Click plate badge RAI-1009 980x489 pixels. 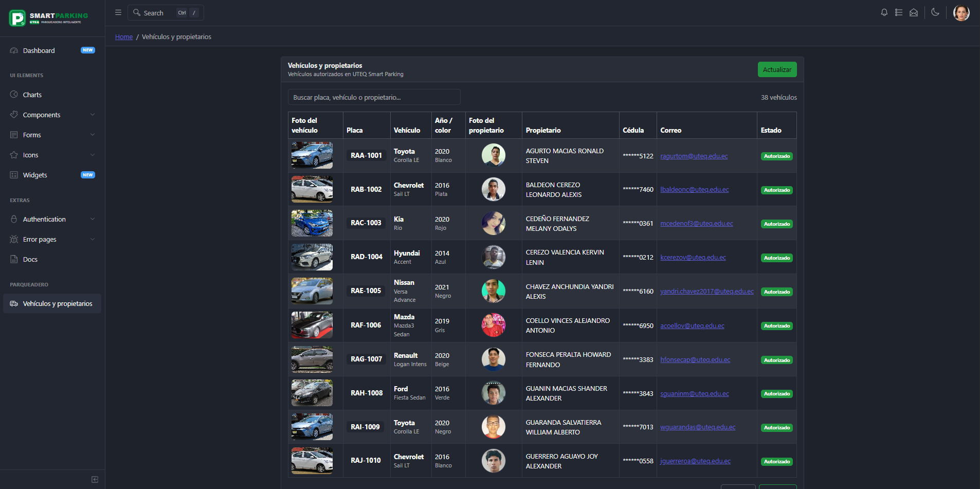pos(365,427)
